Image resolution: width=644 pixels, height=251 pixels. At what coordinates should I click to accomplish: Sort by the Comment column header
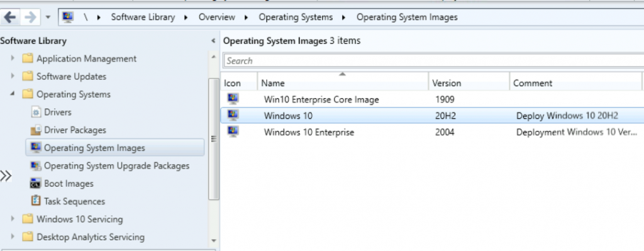(575, 83)
